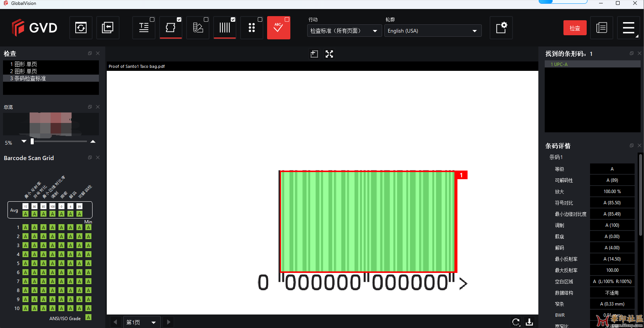This screenshot has height=328, width=644.
Task: Open the report document icon
Action: point(602,28)
